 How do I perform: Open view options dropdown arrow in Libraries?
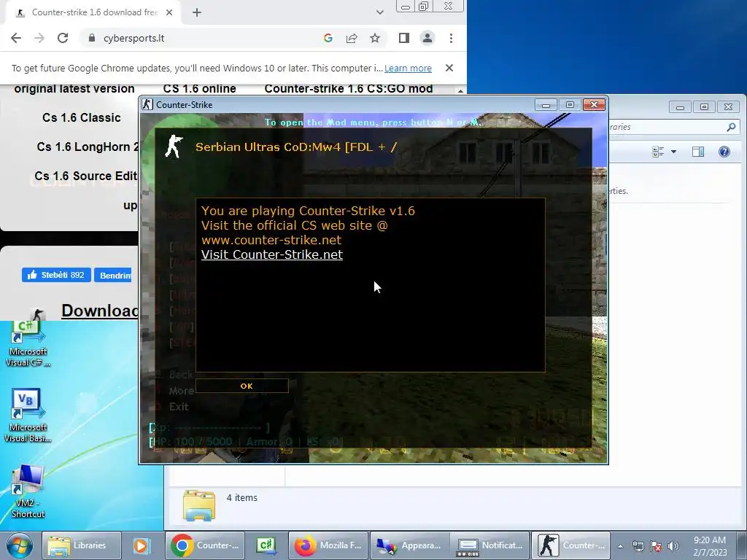(x=673, y=152)
